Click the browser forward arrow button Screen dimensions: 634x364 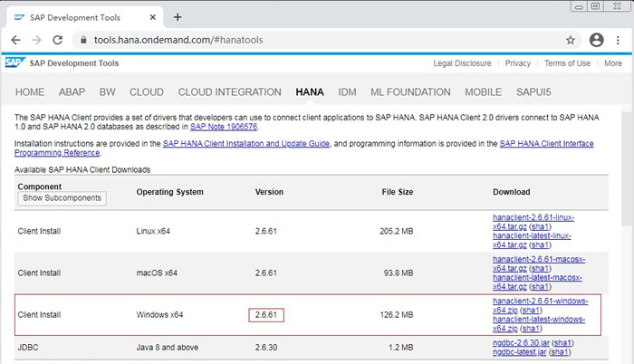click(36, 40)
